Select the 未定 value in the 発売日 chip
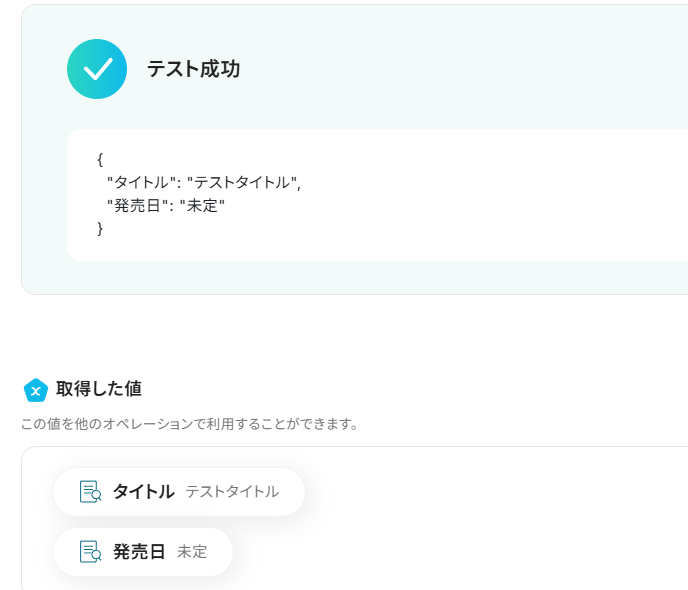 192,552
